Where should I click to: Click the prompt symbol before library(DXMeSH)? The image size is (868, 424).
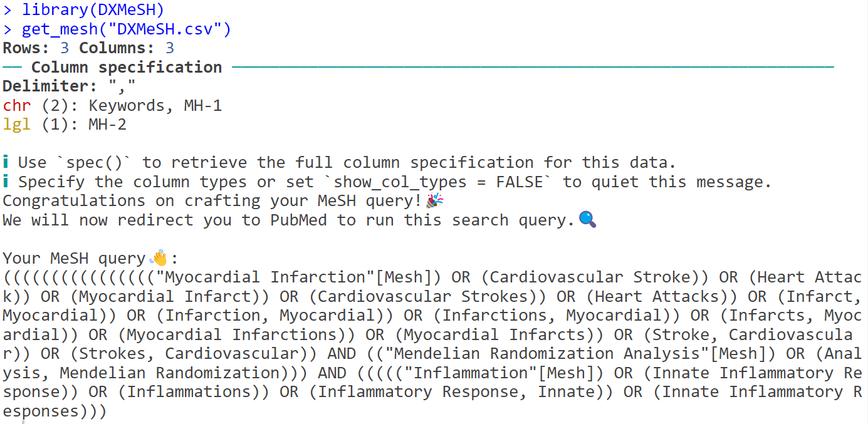8,10
